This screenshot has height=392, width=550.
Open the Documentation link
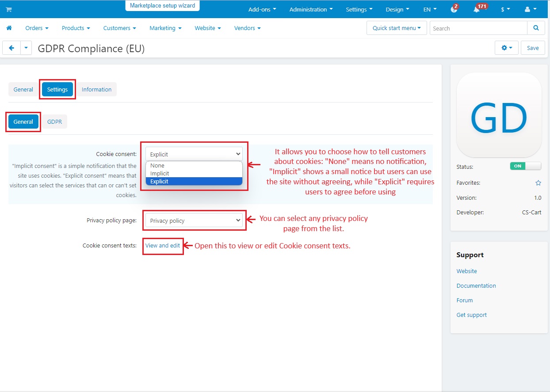click(476, 285)
